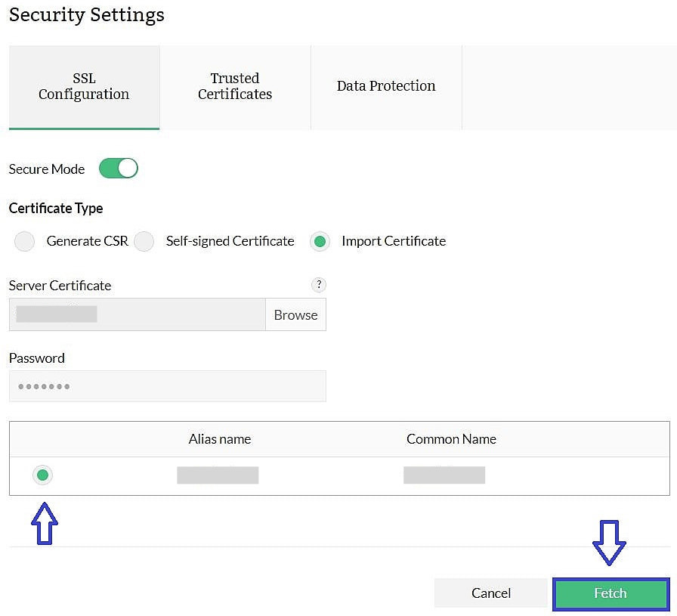Select the certificate row radio button
677x616 pixels.
[42, 475]
